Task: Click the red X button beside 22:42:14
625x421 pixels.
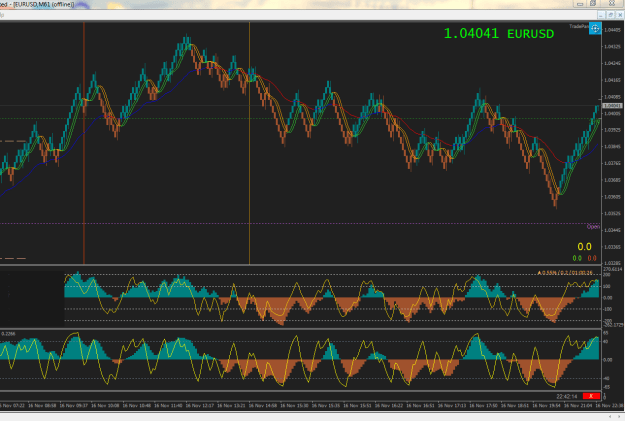Action: [591, 396]
